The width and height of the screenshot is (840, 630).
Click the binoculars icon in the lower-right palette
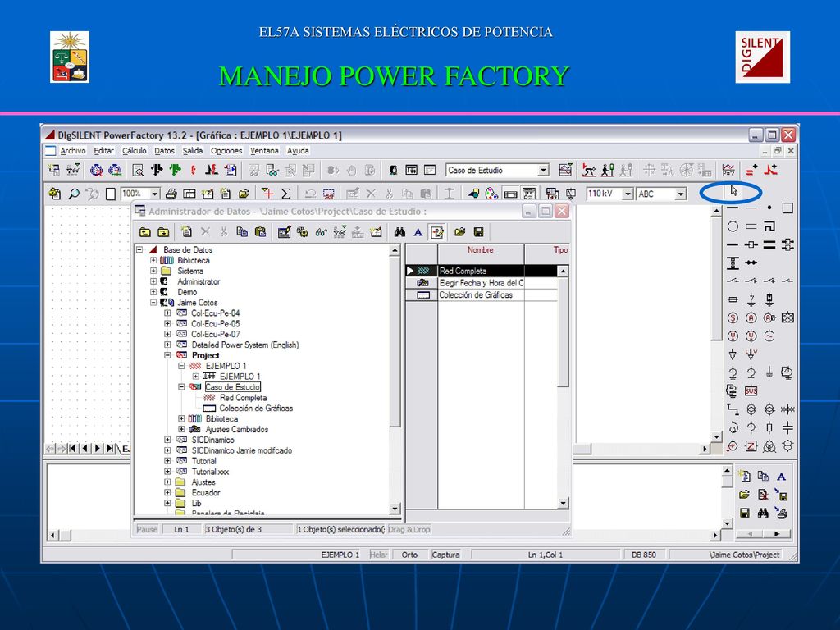pos(763,513)
